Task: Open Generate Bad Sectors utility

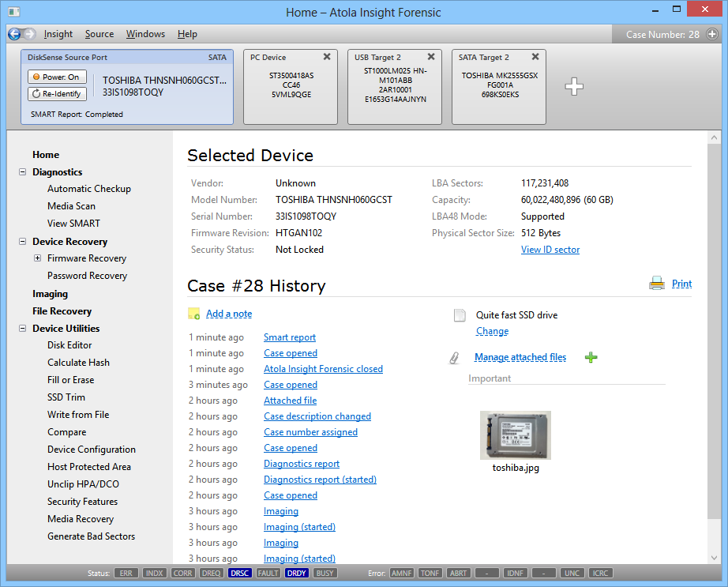Action: coord(91,536)
